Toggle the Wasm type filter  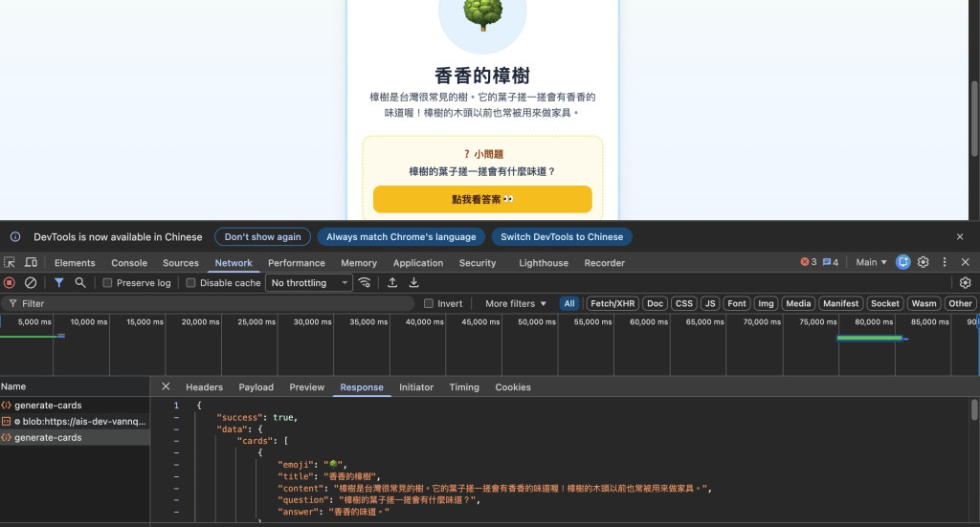tap(924, 303)
